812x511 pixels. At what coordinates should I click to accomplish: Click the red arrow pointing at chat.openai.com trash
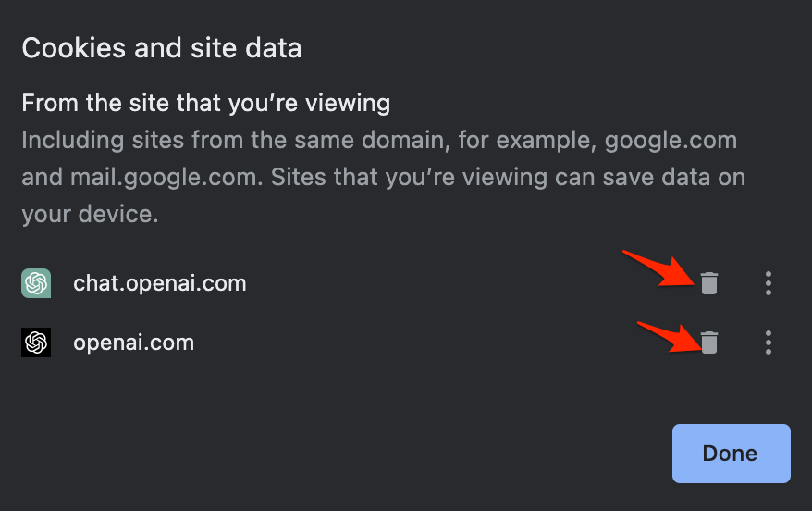click(658, 268)
